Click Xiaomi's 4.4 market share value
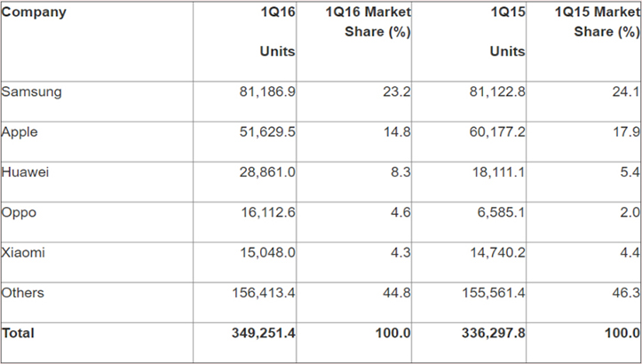 630,253
